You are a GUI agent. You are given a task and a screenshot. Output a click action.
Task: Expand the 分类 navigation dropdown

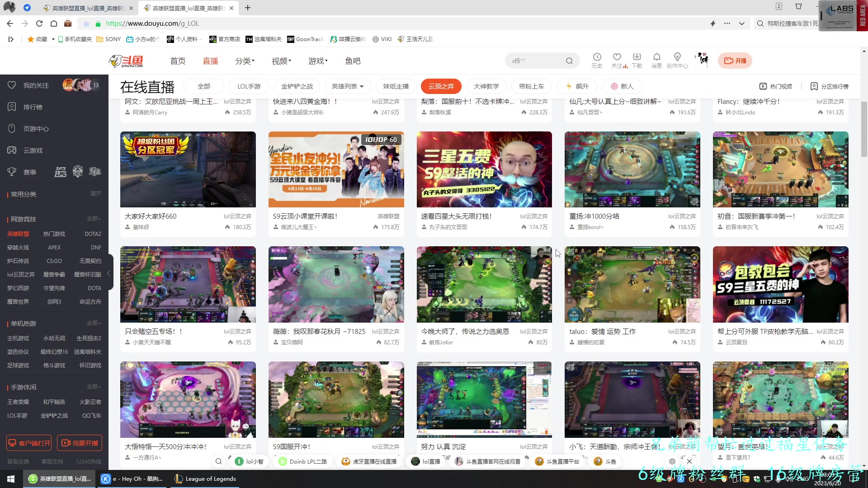[245, 61]
